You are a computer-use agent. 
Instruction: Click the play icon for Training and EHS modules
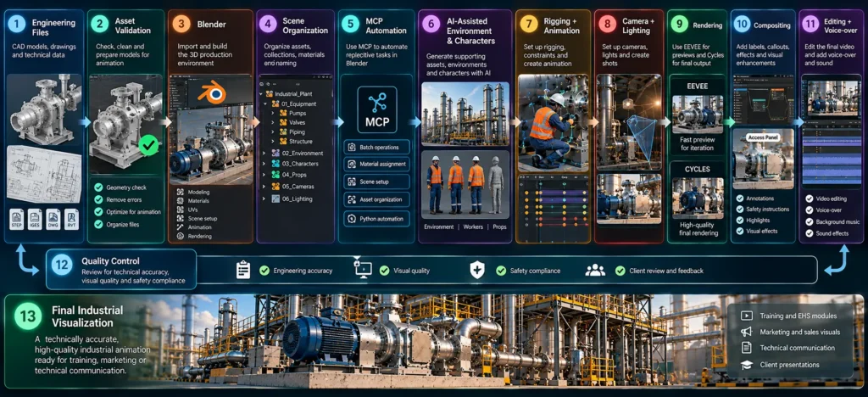point(747,316)
